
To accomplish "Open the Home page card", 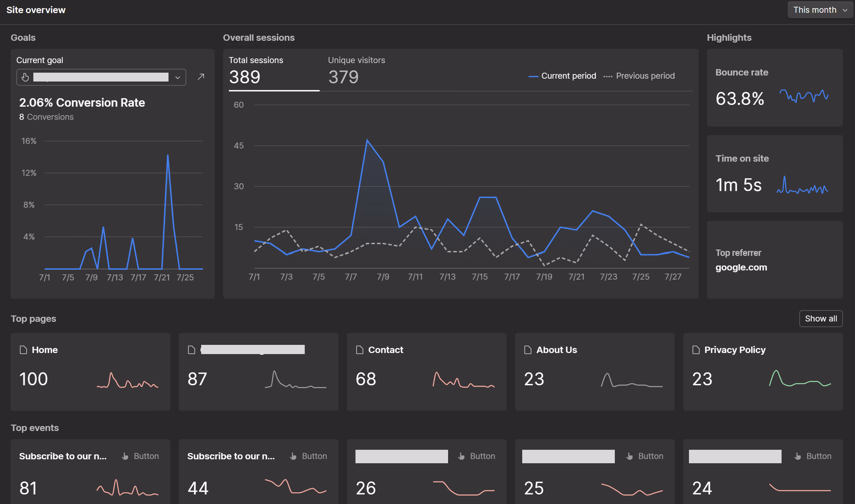I will click(90, 371).
